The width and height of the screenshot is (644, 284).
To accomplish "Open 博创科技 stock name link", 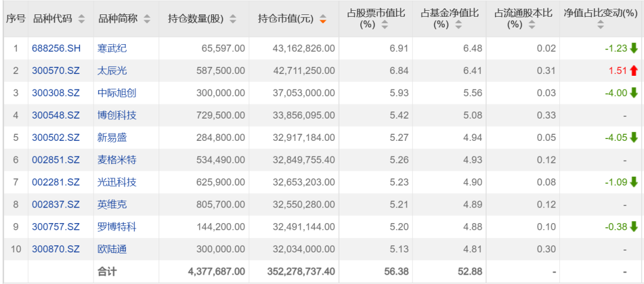I will (x=117, y=116).
